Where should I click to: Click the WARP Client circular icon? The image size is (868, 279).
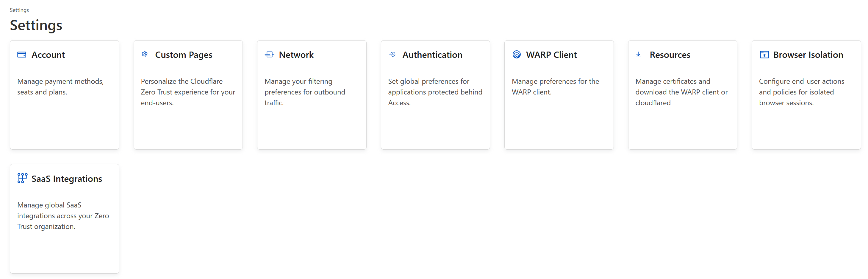click(517, 54)
